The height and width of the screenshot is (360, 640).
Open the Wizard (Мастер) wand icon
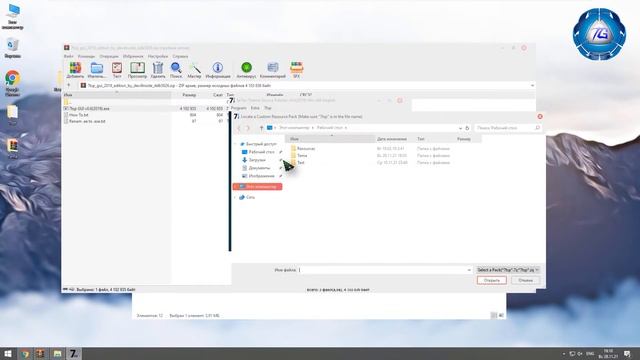(x=194, y=70)
